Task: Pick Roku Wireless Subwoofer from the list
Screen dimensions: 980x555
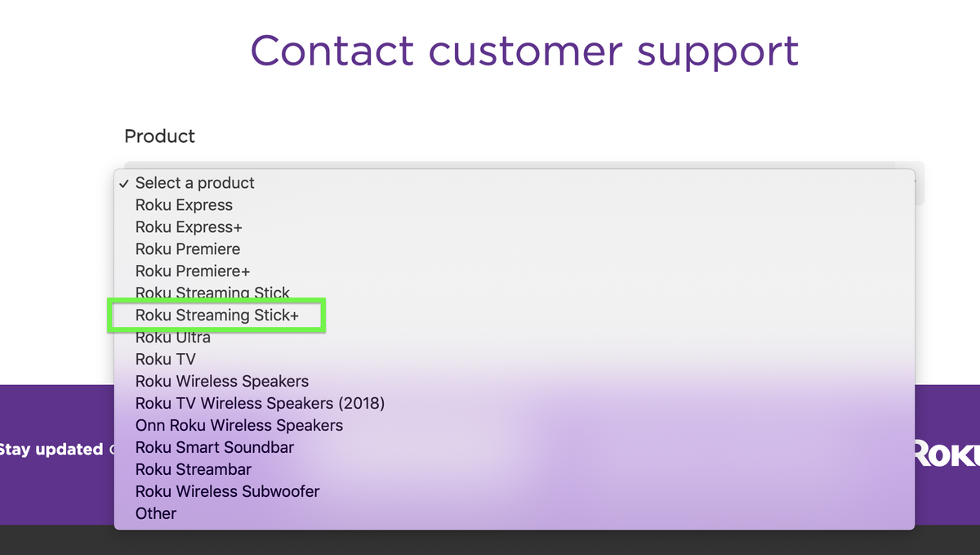Action: 227,491
